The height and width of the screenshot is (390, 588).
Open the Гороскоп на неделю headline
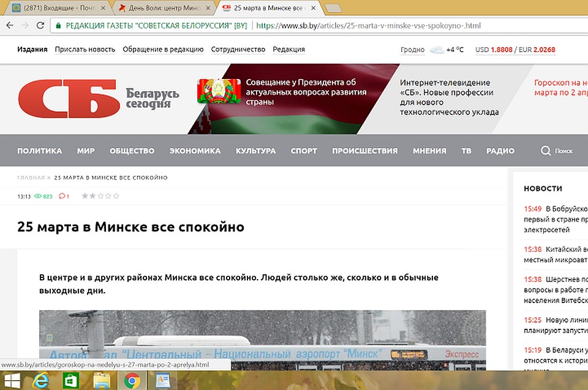[561, 88]
